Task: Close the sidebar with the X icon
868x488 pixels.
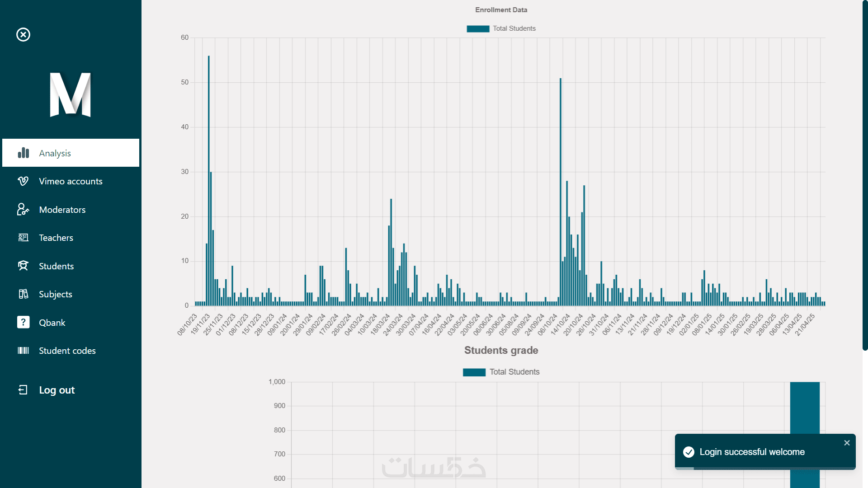Action: pyautogui.click(x=23, y=35)
